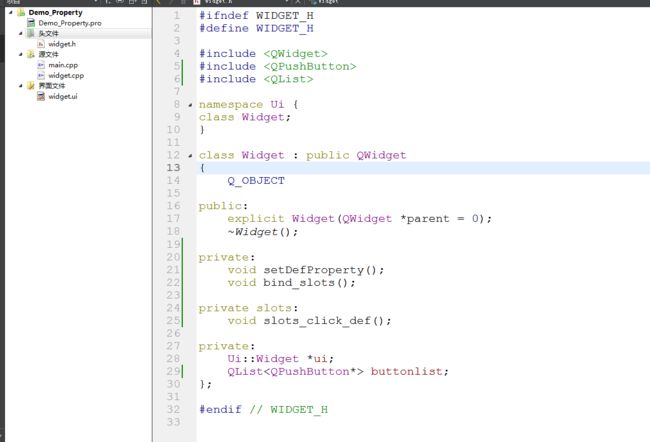
Task: Collapse the Demo_Property project node arrow
Action: 10,12
